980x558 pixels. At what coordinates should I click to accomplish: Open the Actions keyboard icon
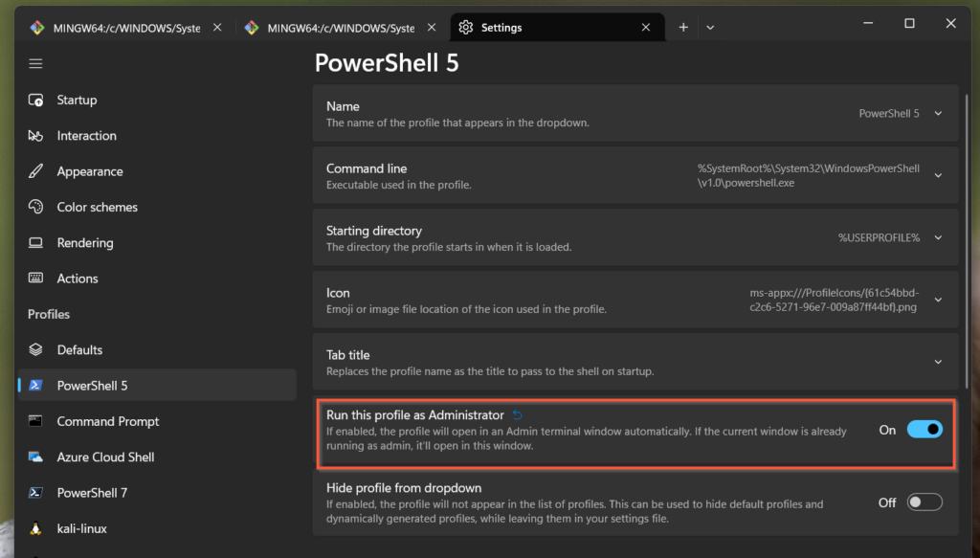click(x=35, y=279)
